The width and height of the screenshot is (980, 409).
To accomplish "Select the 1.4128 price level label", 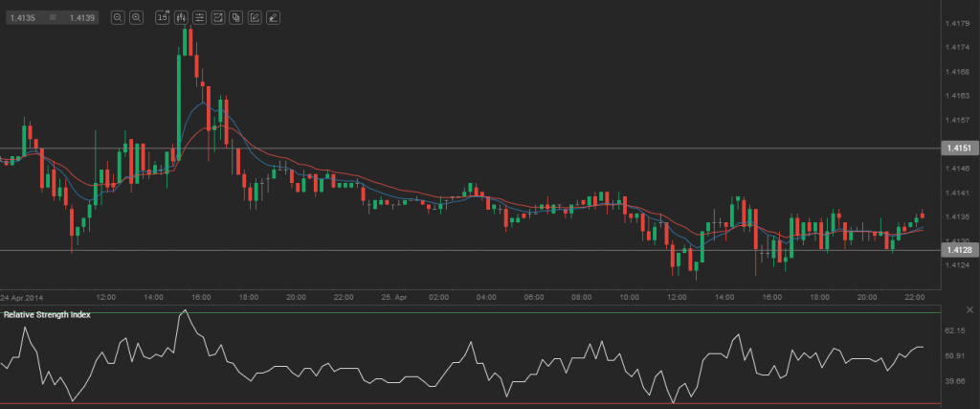I will point(958,250).
